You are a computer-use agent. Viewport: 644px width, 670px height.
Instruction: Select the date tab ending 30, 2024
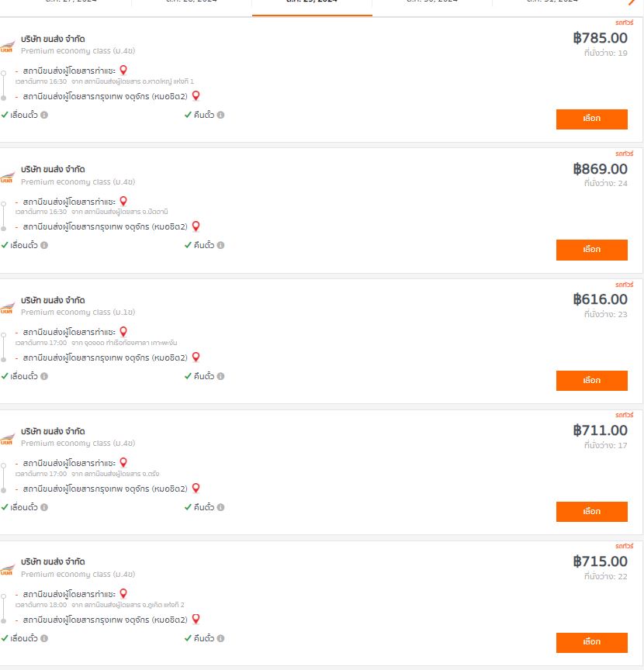(432, 3)
